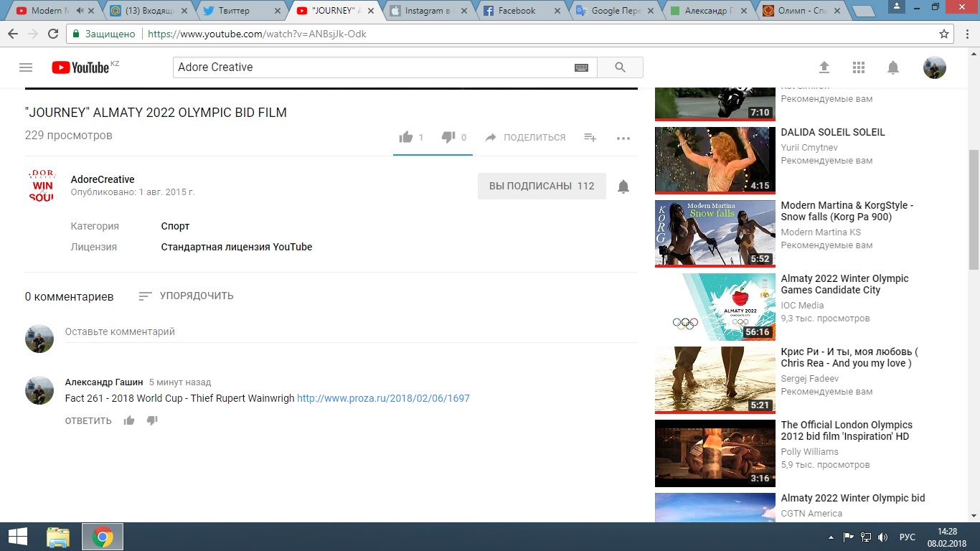Dislike the video with thumbs down
The image size is (980, 551).
click(x=448, y=137)
